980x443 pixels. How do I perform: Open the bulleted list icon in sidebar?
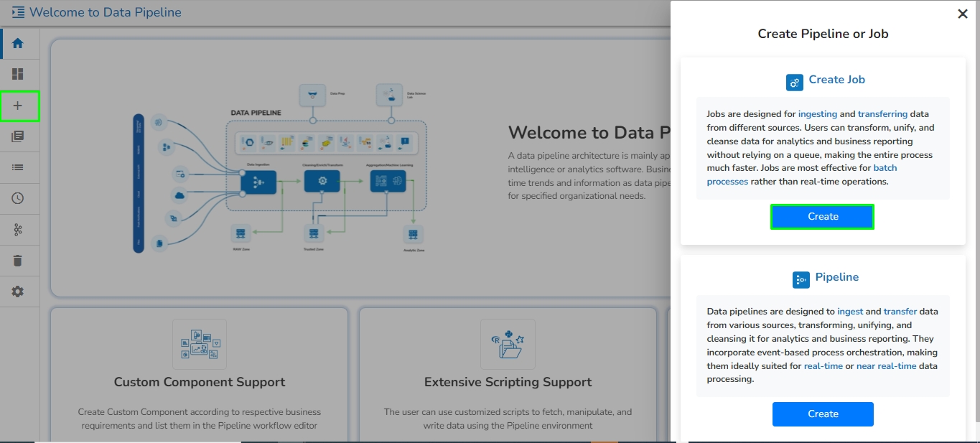(x=18, y=167)
